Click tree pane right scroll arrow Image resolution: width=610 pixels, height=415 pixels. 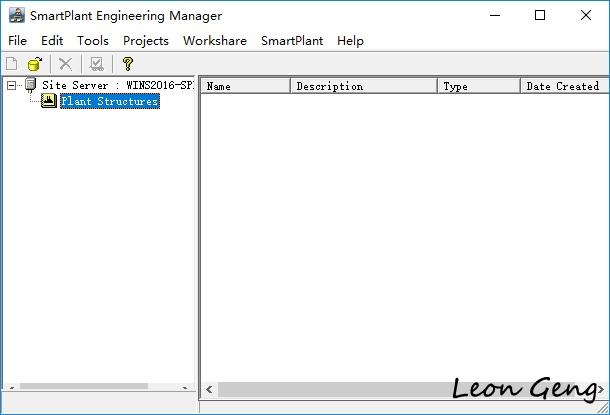click(184, 387)
